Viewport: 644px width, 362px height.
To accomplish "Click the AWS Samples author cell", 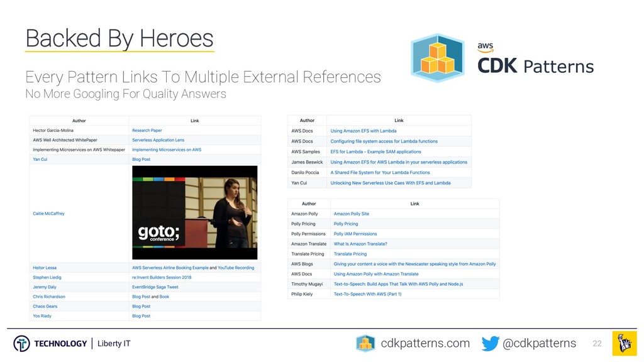I will 306,152.
